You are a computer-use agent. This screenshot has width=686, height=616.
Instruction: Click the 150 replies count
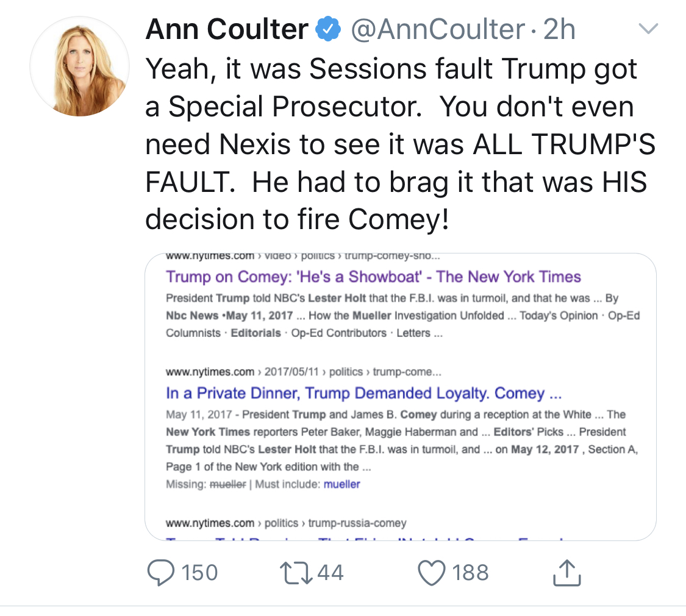pyautogui.click(x=199, y=573)
